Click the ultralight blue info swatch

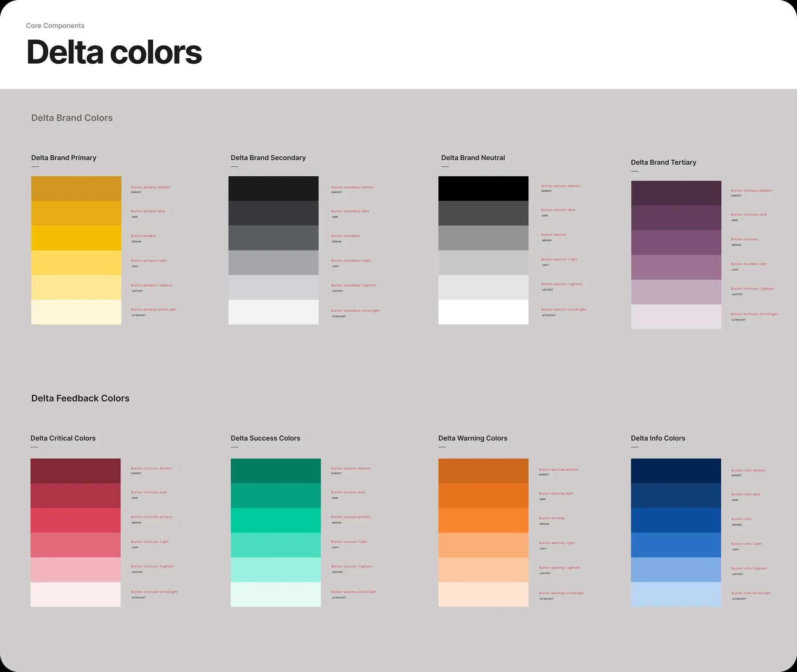(x=676, y=594)
